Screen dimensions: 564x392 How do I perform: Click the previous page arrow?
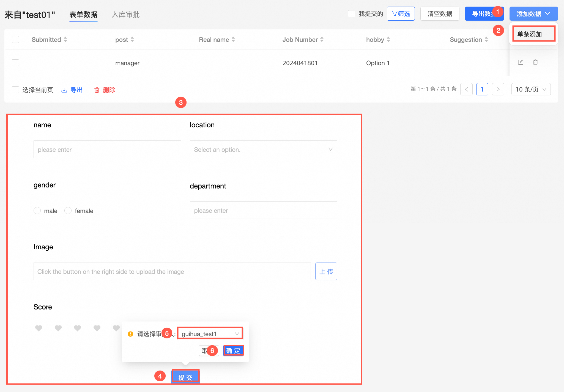(466, 89)
